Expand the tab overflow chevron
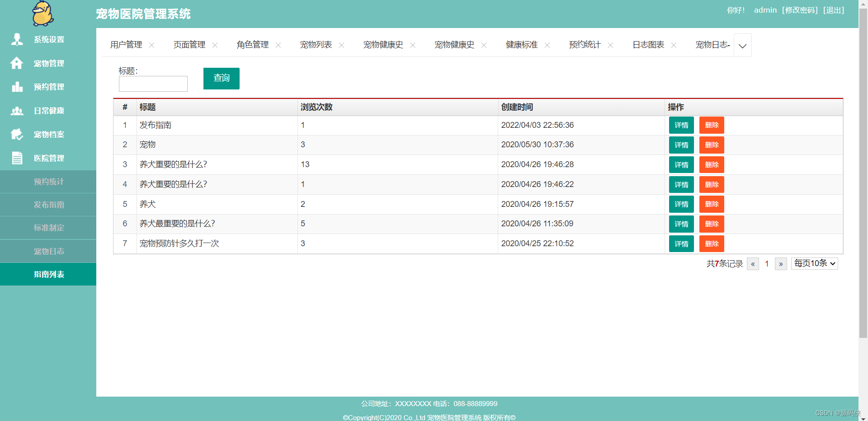The width and height of the screenshot is (868, 421). (742, 46)
